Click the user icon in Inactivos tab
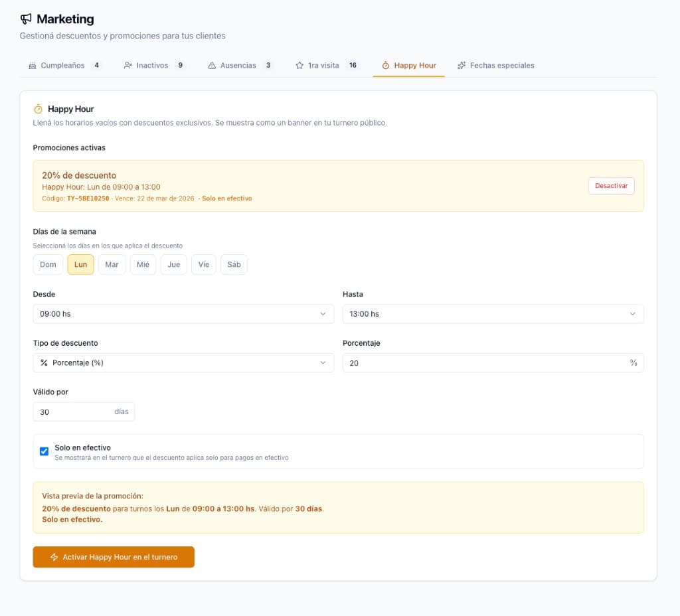 pyautogui.click(x=127, y=66)
